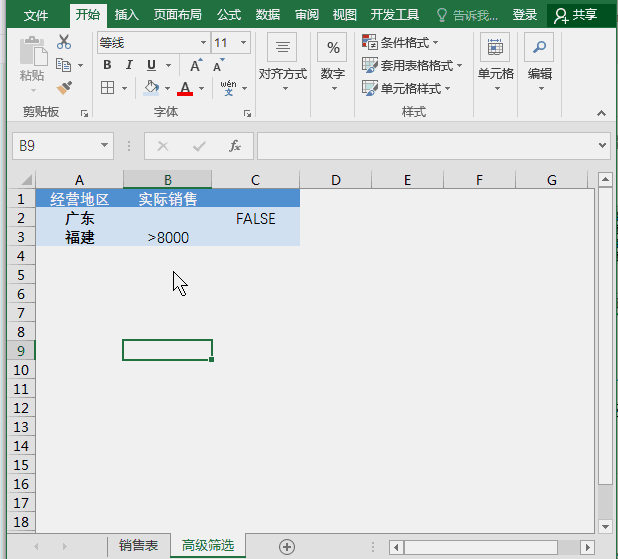
Task: Expand the underline style arrow
Action: tap(169, 65)
